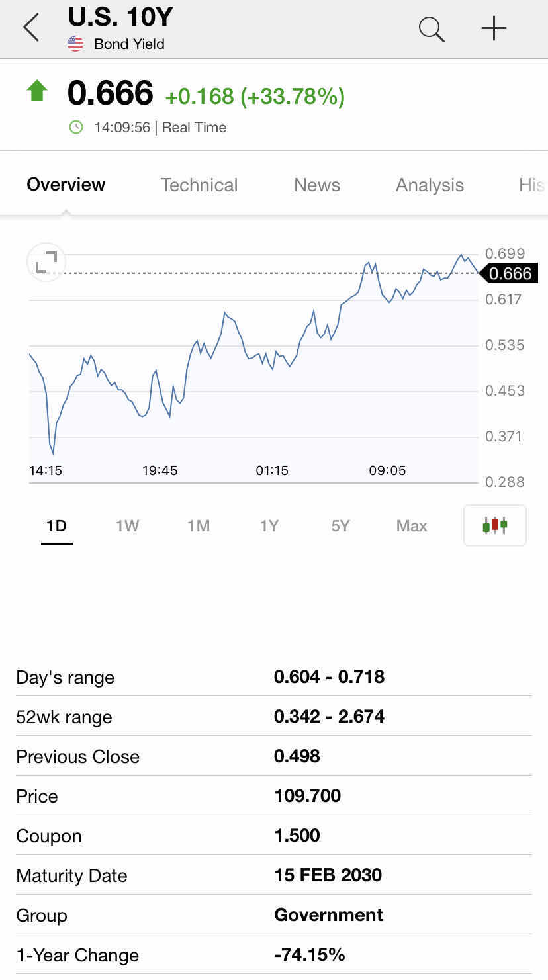This screenshot has width=548, height=980.
Task: Tap the back arrow icon
Action: (x=31, y=28)
